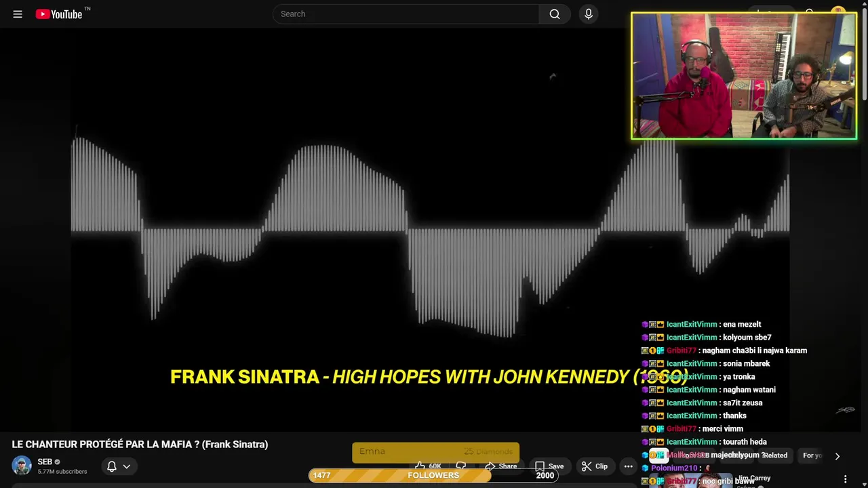Show more chips with the right chevron

(x=837, y=456)
